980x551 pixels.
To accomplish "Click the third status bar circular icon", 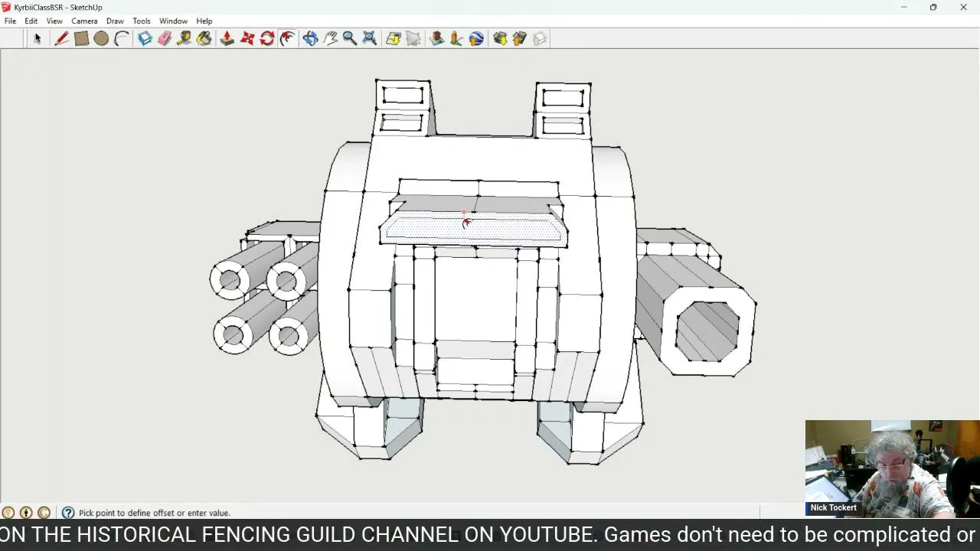I will point(44,513).
